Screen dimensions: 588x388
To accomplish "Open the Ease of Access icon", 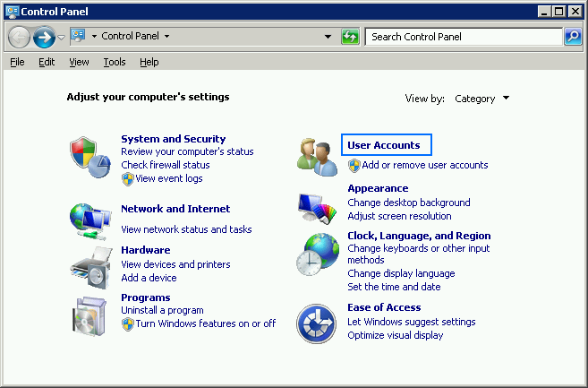I will [x=316, y=323].
